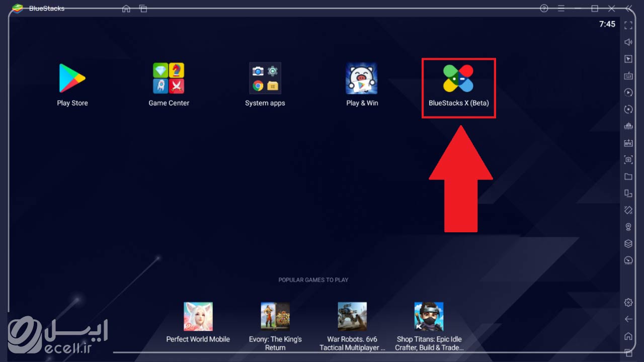The height and width of the screenshot is (362, 644).
Task: Click the Home icon in title bar
Action: click(126, 9)
